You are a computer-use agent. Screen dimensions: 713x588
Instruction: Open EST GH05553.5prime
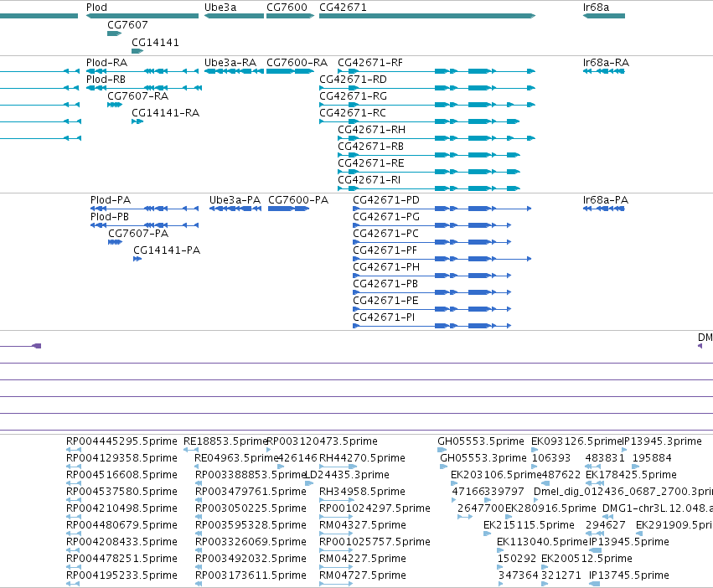pos(481,441)
